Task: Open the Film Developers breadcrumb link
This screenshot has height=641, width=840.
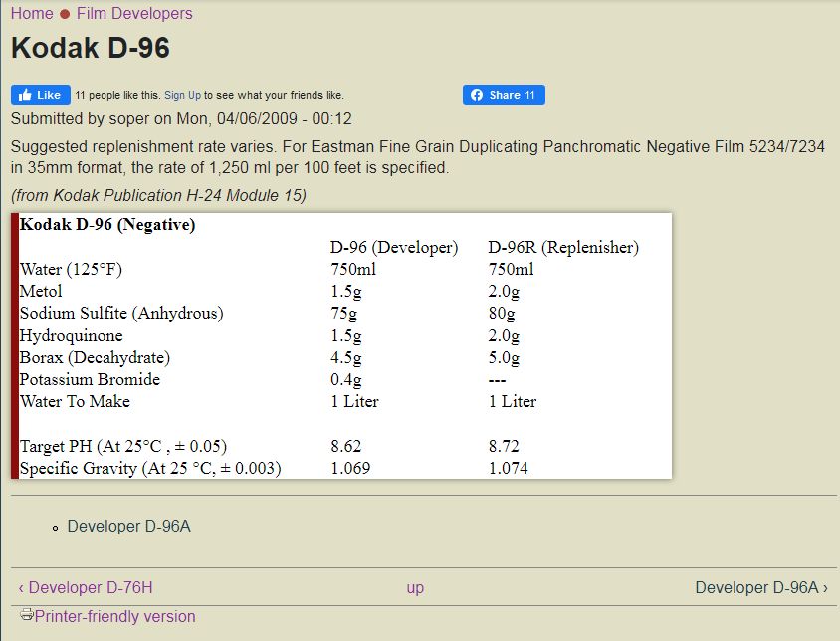Action: click(134, 14)
